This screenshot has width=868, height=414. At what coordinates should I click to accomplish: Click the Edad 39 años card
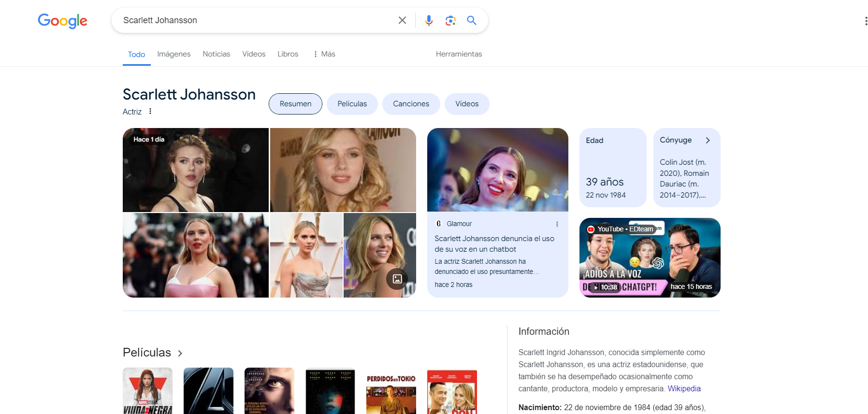tap(613, 168)
